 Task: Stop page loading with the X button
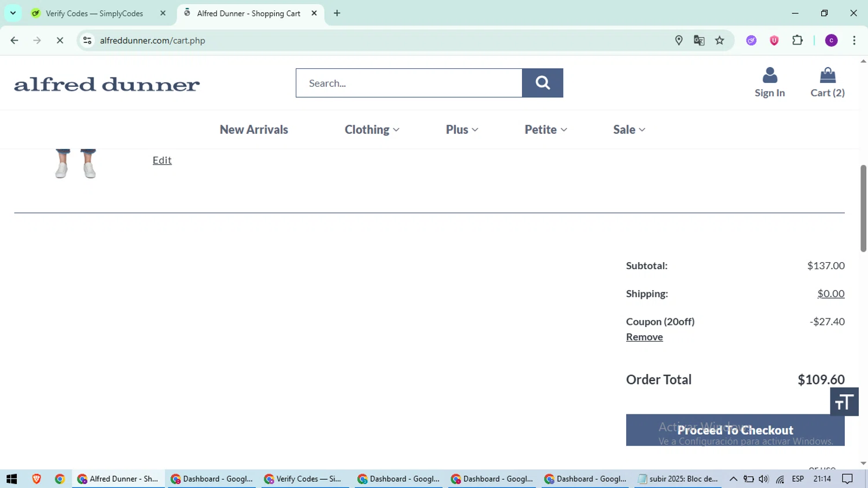coord(60,41)
